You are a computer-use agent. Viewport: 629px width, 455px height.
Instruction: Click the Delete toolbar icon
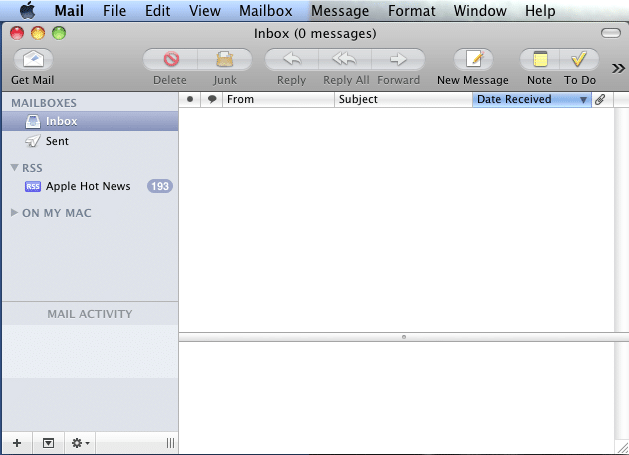pos(171,60)
